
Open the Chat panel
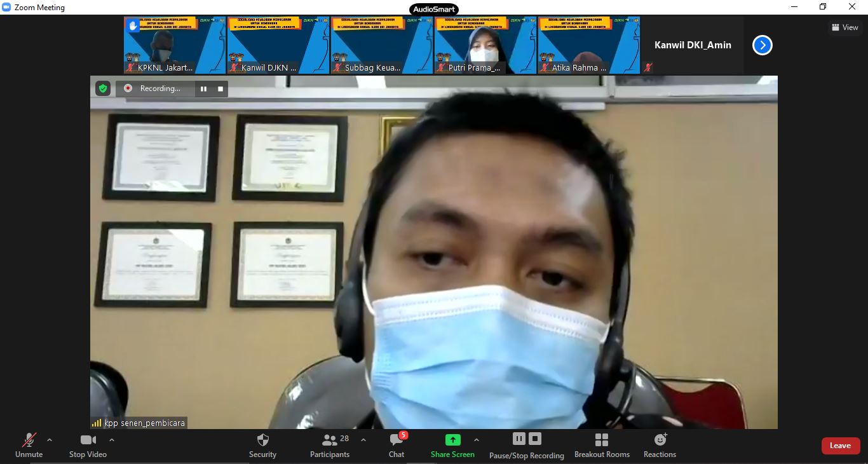397,445
